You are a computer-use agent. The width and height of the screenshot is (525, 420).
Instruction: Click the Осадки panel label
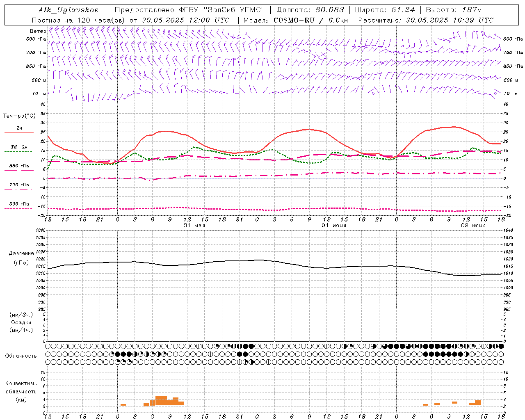coord(21,322)
